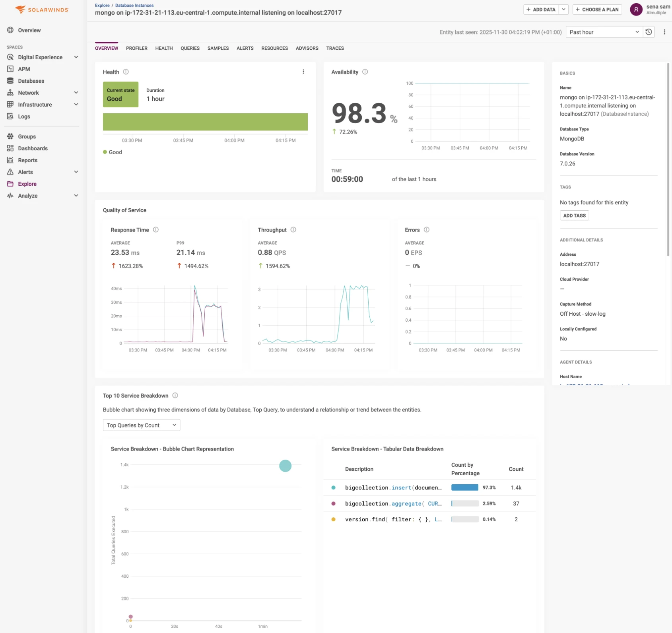Switch to the Samples tab
The height and width of the screenshot is (633, 672).
[218, 48]
